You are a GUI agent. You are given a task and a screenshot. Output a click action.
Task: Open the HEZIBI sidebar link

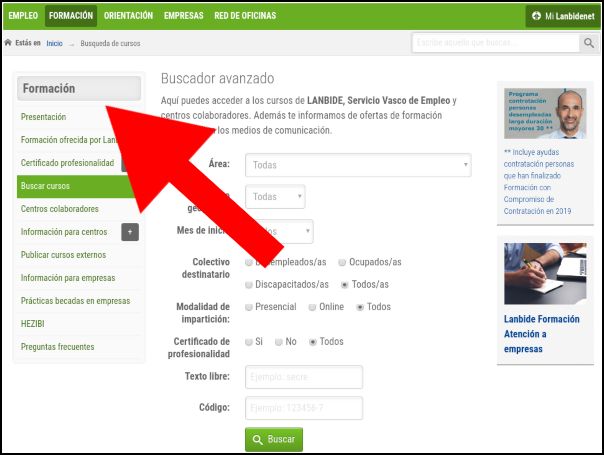click(x=32, y=324)
